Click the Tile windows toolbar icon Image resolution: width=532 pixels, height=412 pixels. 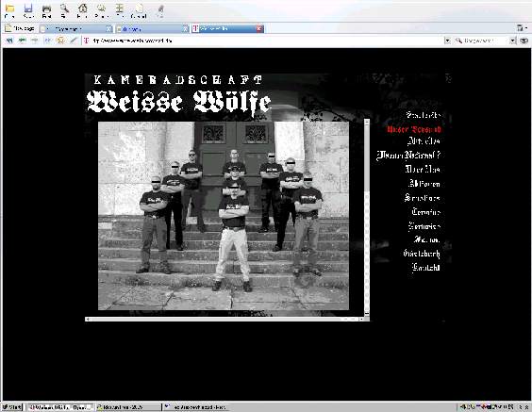click(120, 11)
